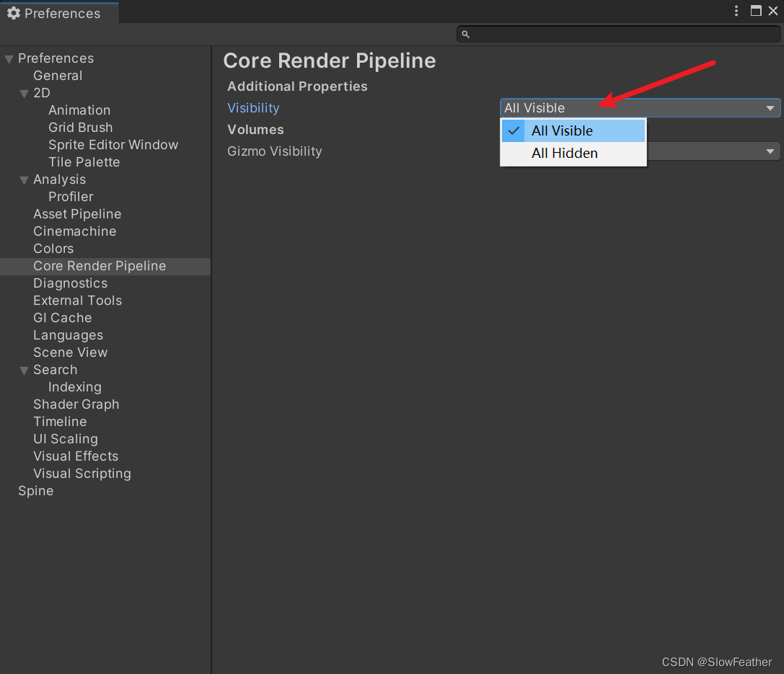
Task: Open Animation preferences
Action: click(x=79, y=110)
